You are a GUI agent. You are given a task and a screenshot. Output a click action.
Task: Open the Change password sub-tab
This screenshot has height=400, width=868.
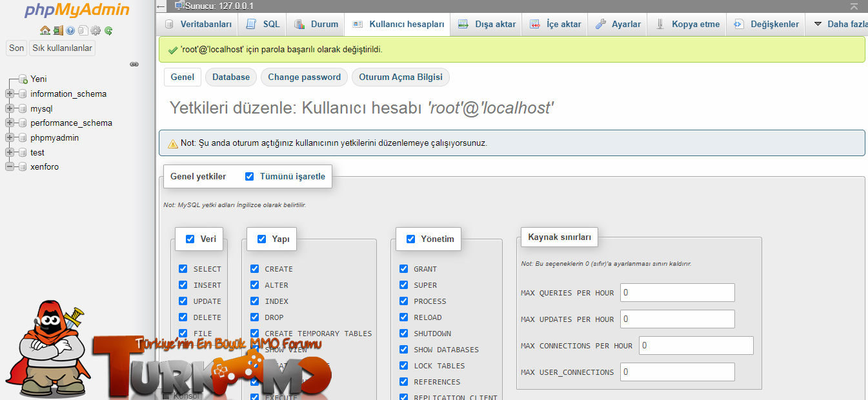304,77
